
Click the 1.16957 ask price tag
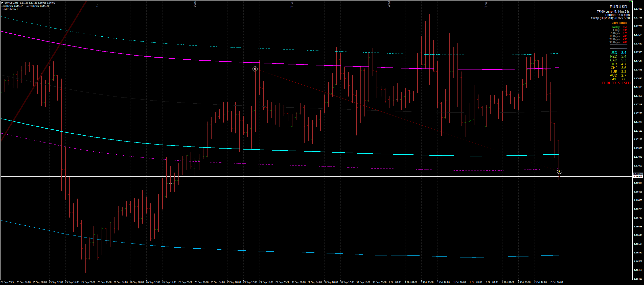[x=638, y=174]
